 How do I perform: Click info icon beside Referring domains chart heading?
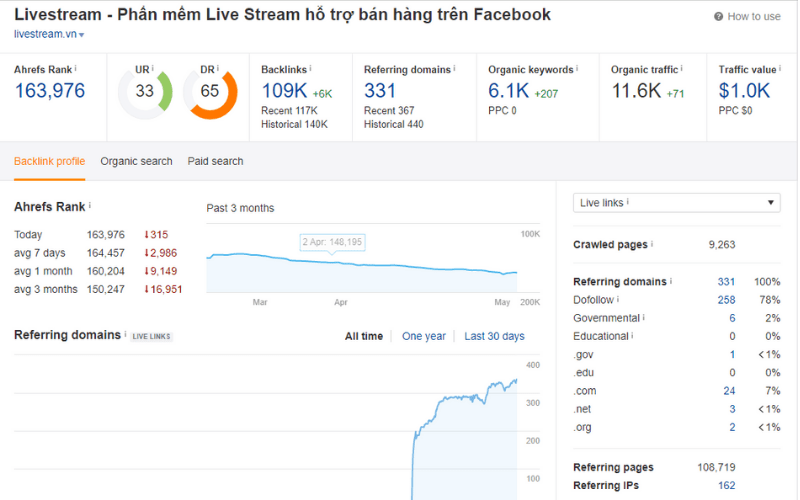point(125,333)
